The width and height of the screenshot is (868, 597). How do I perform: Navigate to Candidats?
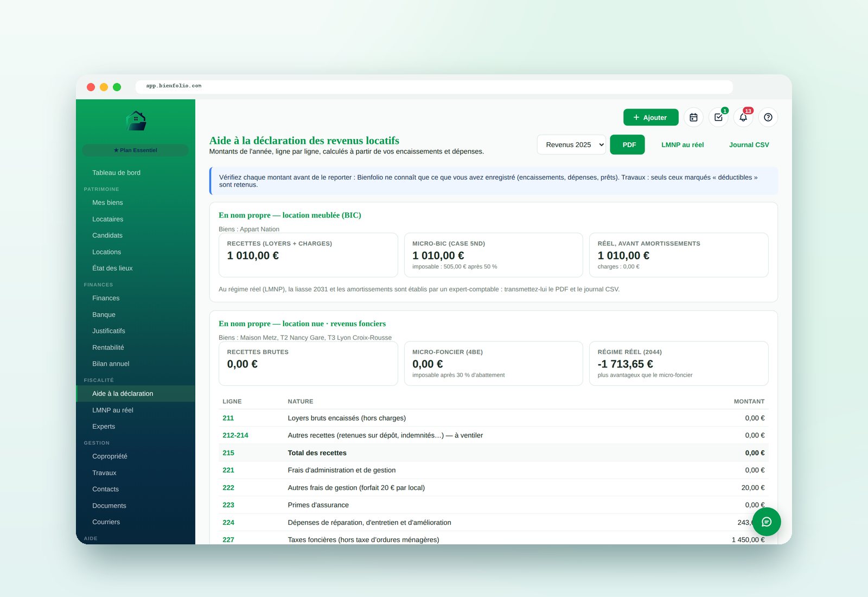136,236
